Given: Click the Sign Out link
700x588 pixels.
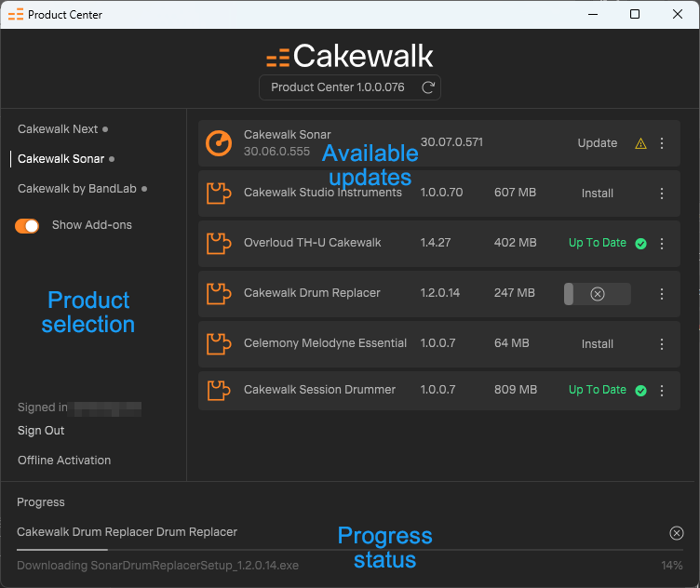Looking at the screenshot, I should tap(41, 431).
